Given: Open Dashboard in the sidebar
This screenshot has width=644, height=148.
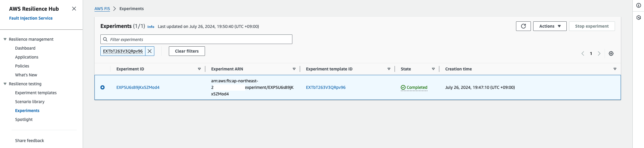Looking at the screenshot, I should pos(25,48).
